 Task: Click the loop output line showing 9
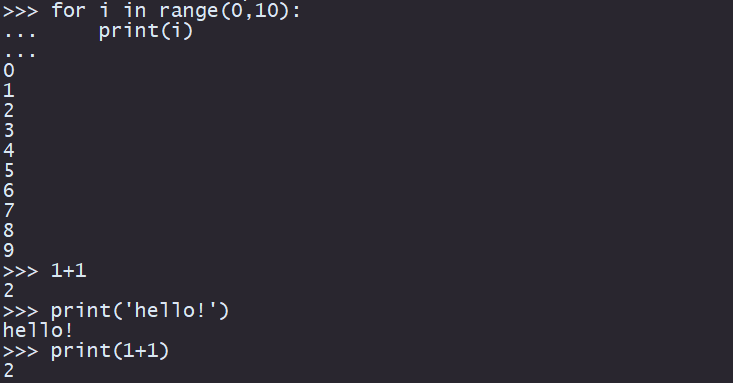[x=9, y=251]
